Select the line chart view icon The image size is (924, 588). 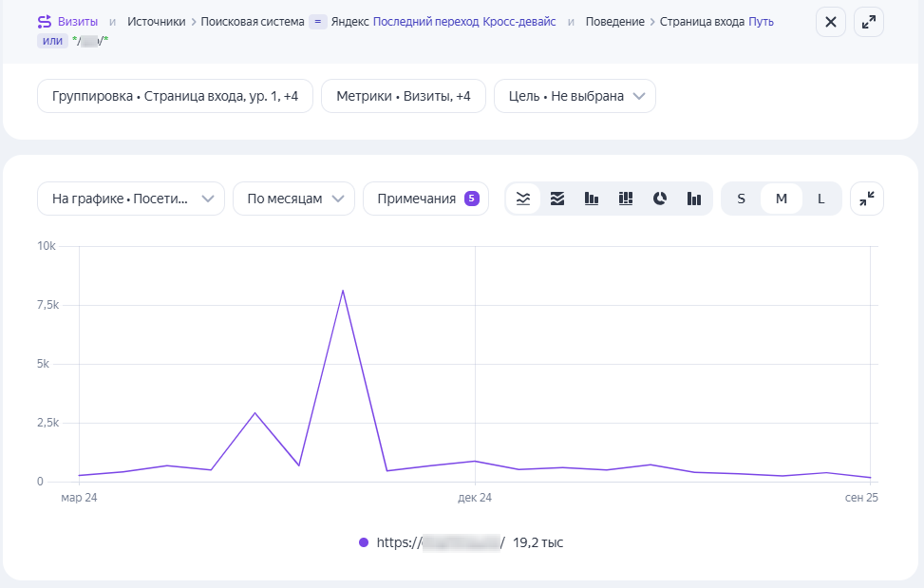[x=523, y=199]
